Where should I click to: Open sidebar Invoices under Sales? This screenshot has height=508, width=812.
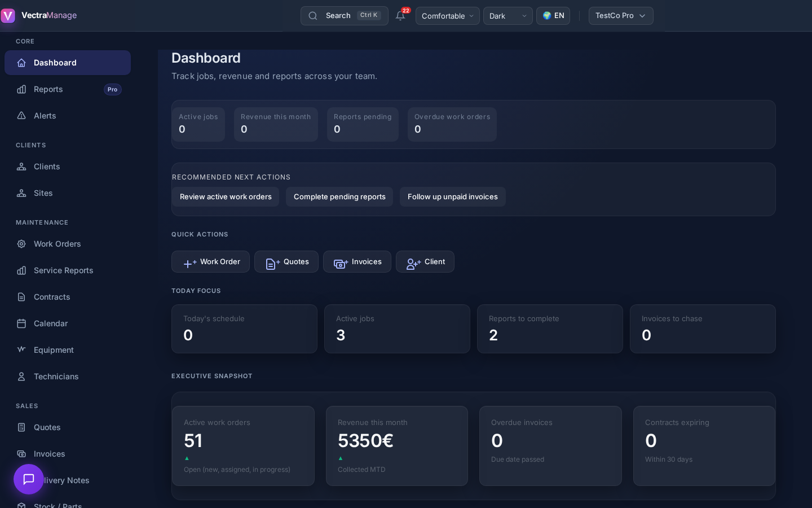click(x=68, y=454)
